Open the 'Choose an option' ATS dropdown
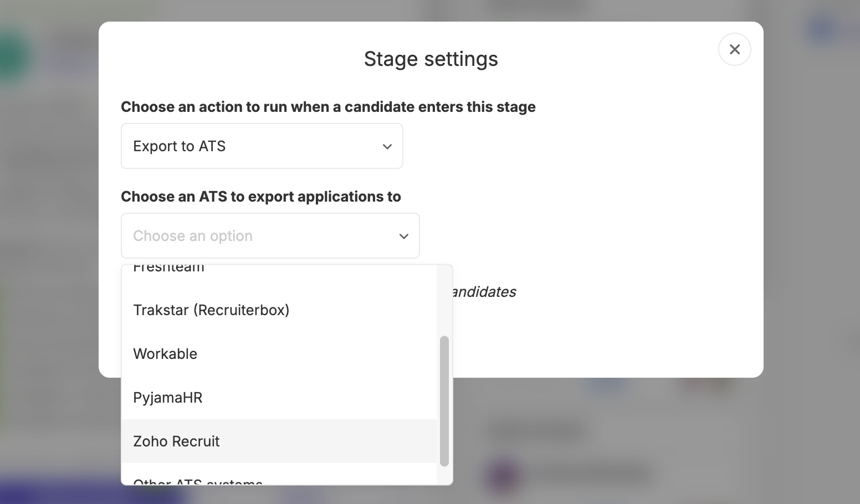Viewport: 860px width, 504px height. click(x=270, y=236)
